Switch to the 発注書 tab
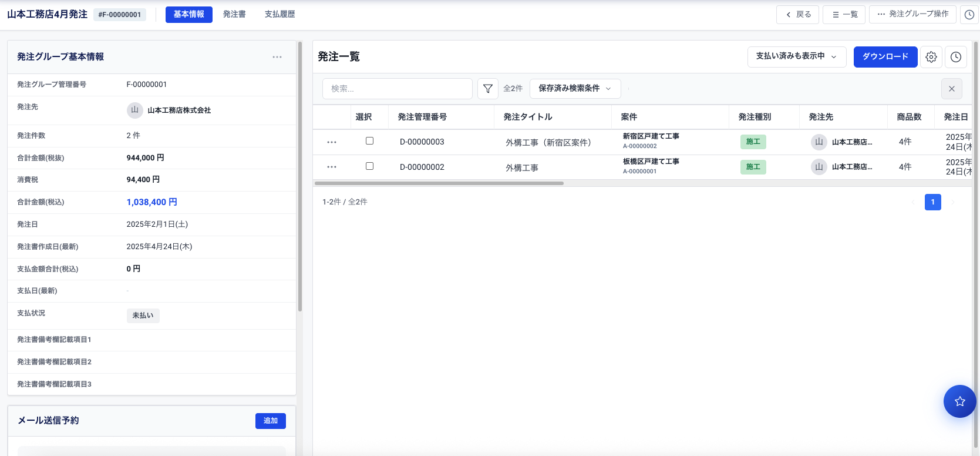 (x=234, y=15)
